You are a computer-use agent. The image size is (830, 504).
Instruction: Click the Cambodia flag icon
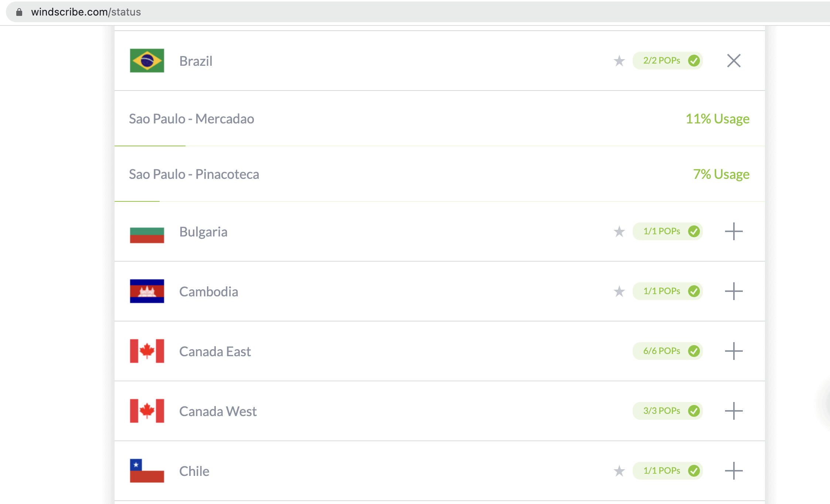point(147,291)
